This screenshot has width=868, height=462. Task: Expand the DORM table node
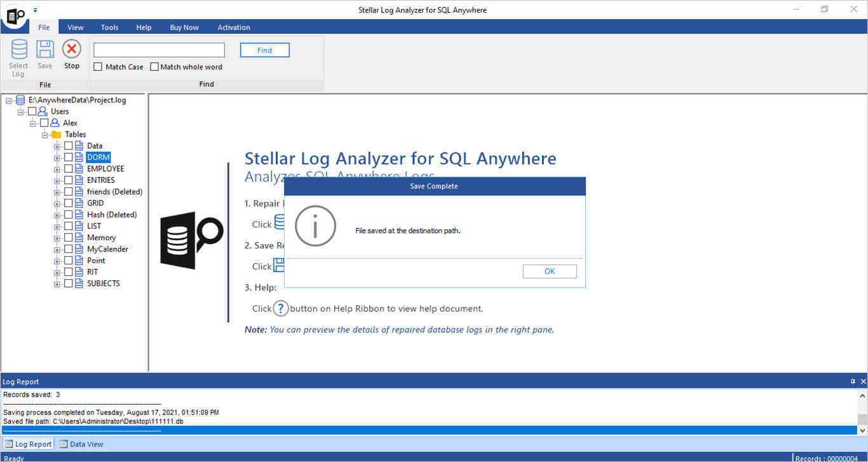point(57,158)
